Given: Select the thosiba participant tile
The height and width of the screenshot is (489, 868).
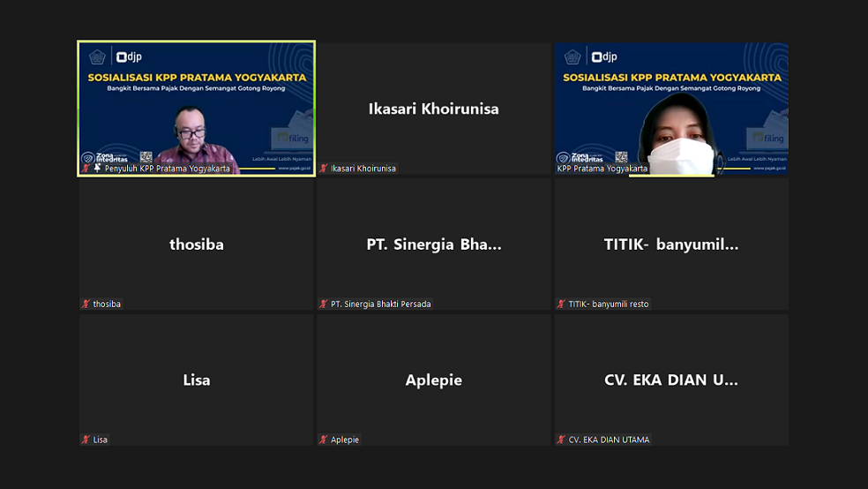Looking at the screenshot, I should point(196,244).
